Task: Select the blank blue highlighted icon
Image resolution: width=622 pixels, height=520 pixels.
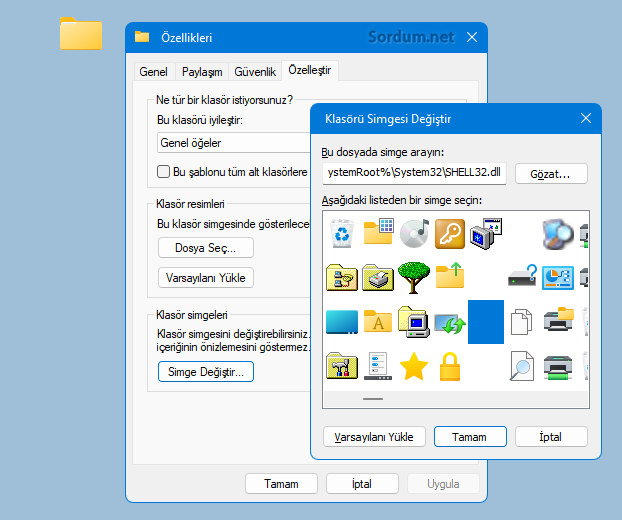Action: (x=486, y=322)
